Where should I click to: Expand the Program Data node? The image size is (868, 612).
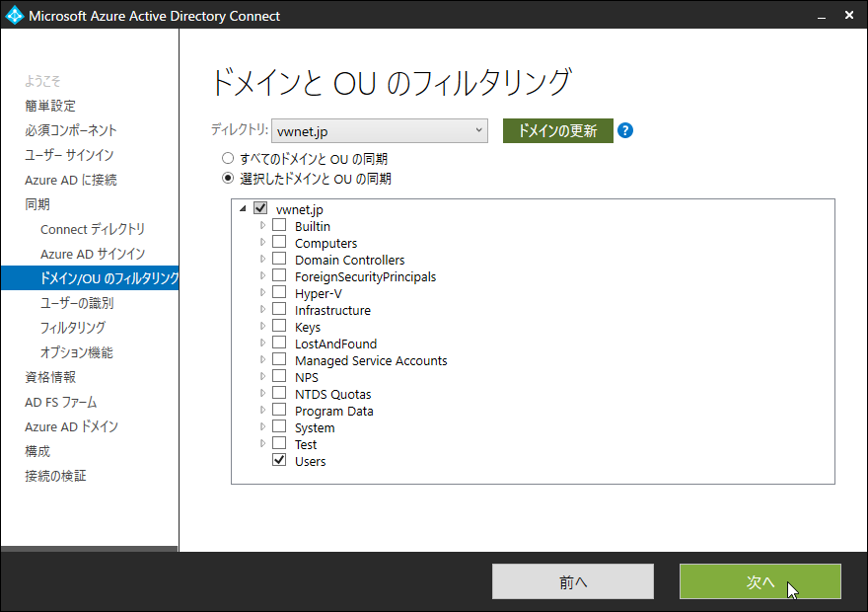(x=263, y=410)
